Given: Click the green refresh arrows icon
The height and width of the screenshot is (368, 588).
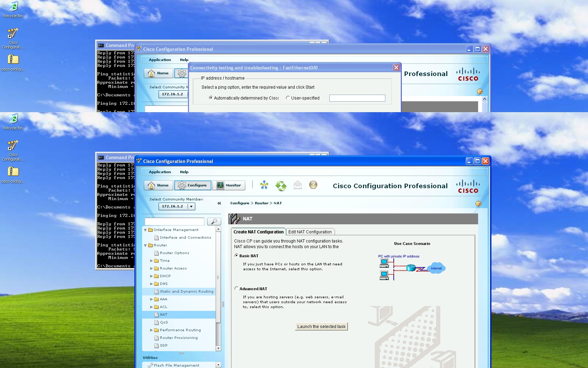Looking at the screenshot, I should (281, 185).
